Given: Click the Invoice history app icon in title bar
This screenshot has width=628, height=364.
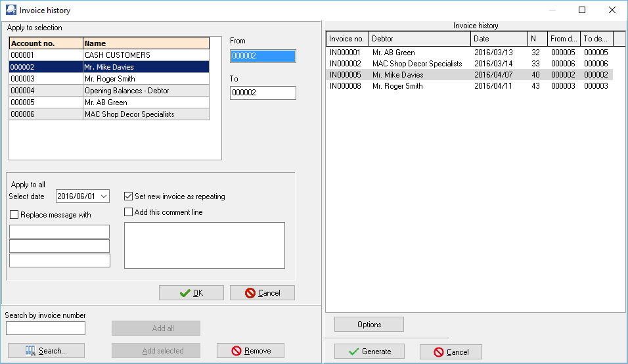Looking at the screenshot, I should click(x=11, y=11).
